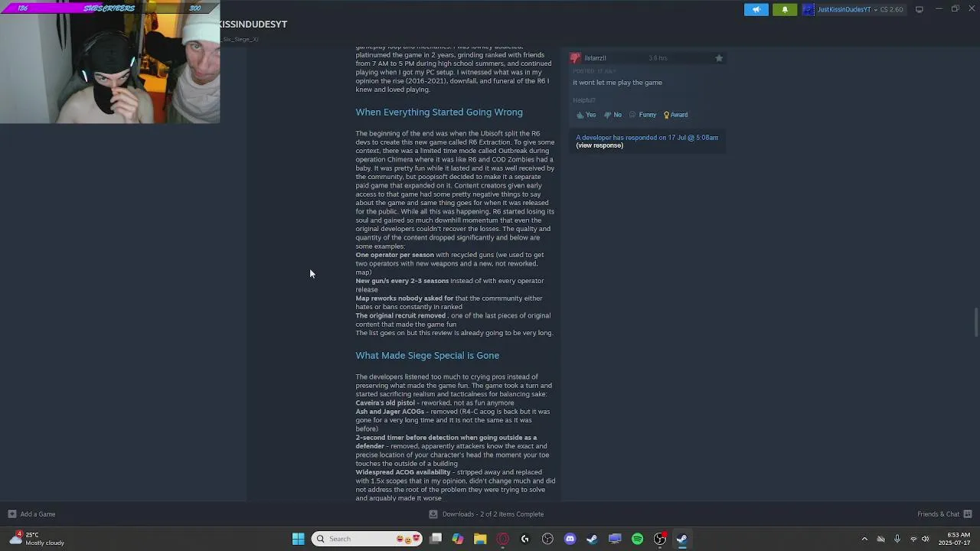The image size is (980, 551).
Task: Launch Copilot from the taskbar
Action: [458, 539]
